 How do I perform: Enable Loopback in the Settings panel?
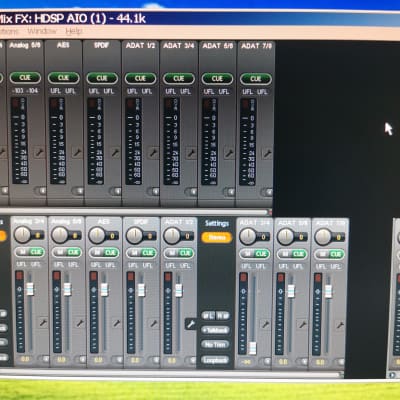point(215,360)
